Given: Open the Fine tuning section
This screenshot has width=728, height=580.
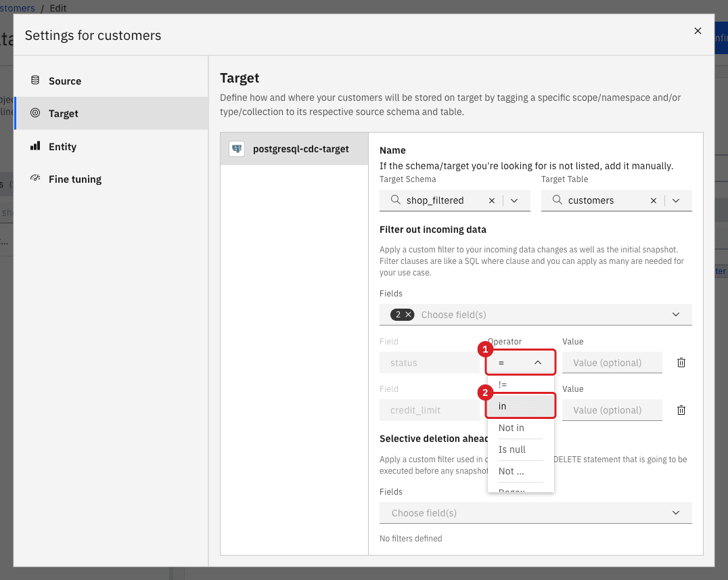Looking at the screenshot, I should (x=112, y=179).
